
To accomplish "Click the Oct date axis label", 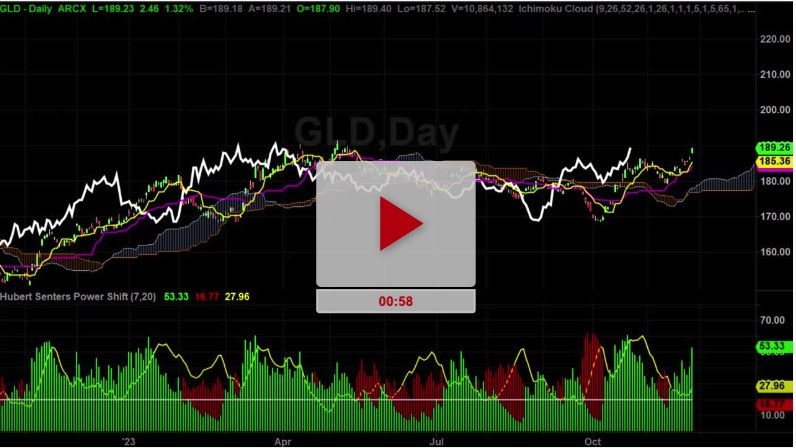I will pyautogui.click(x=592, y=442).
